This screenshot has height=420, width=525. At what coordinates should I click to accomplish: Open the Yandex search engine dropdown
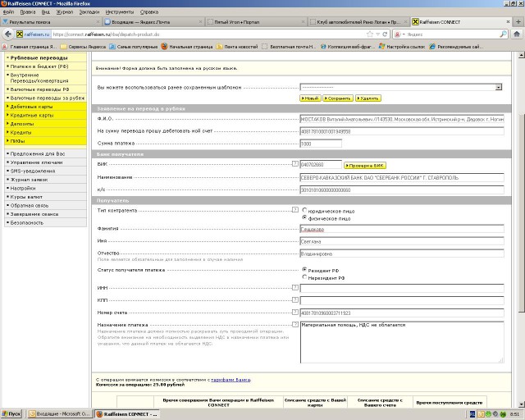(x=399, y=34)
